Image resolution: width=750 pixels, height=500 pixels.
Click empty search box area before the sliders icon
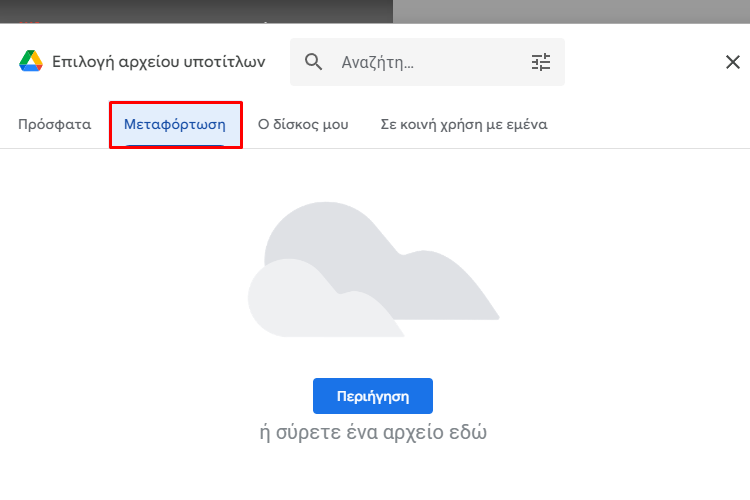[471, 62]
